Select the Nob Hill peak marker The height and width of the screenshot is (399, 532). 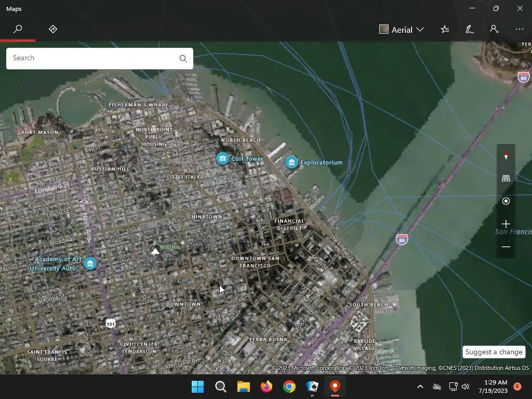[155, 251]
